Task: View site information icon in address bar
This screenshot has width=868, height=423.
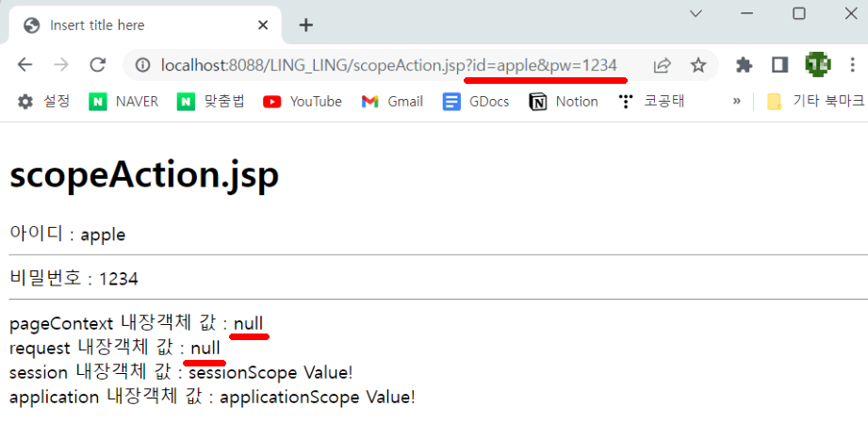Action: click(143, 65)
